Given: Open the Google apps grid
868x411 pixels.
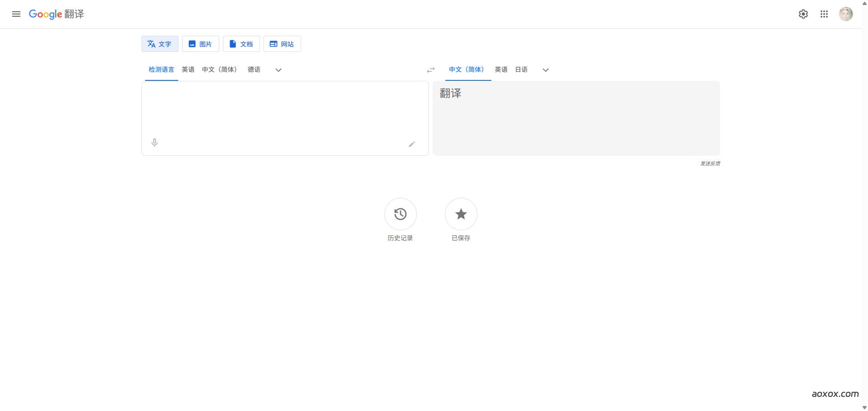Looking at the screenshot, I should click(824, 14).
